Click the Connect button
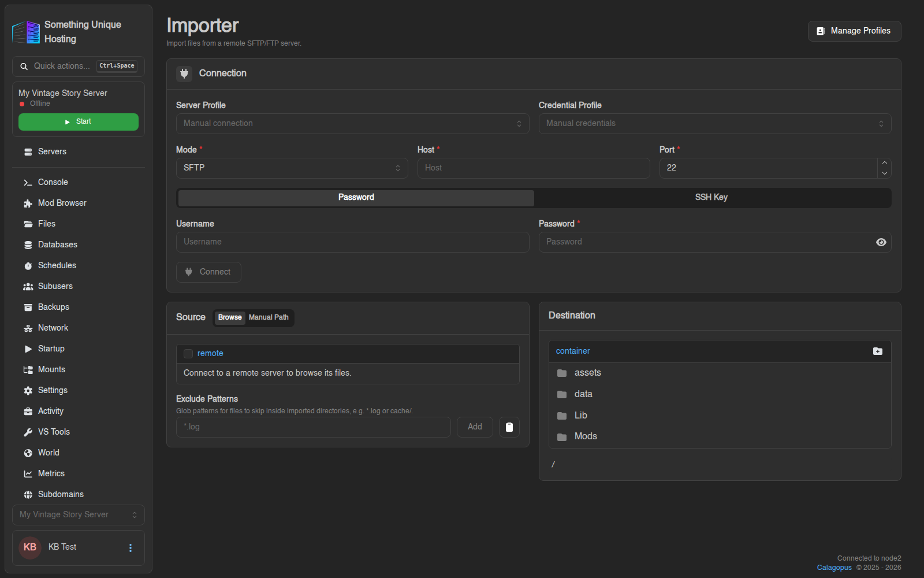The width and height of the screenshot is (924, 578). [208, 272]
